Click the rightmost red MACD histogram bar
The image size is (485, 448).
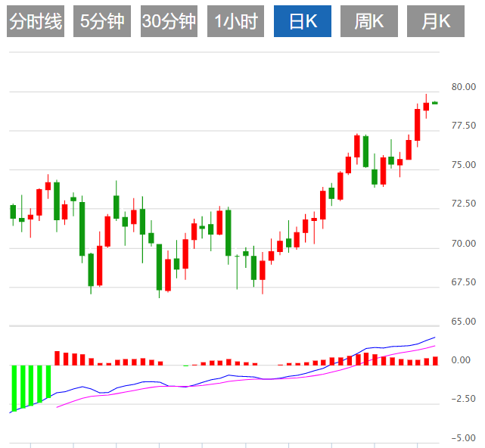point(435,361)
